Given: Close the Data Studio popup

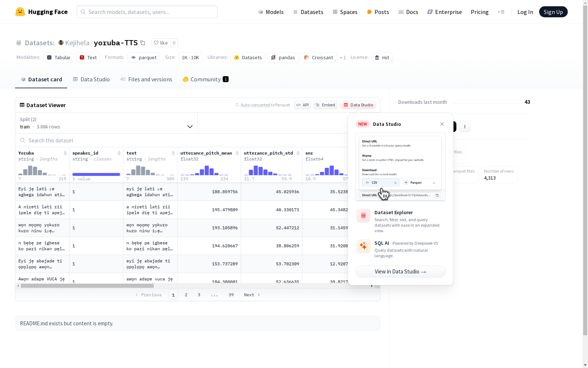Looking at the screenshot, I should 442,124.
